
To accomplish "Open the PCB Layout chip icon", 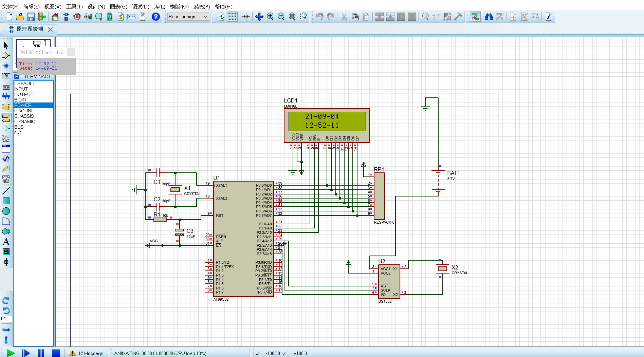I will 77,17.
